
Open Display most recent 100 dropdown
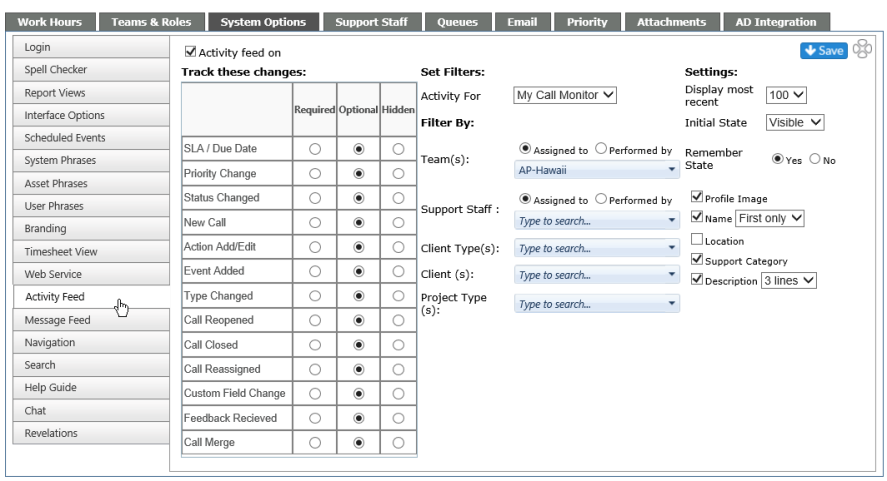(x=786, y=95)
